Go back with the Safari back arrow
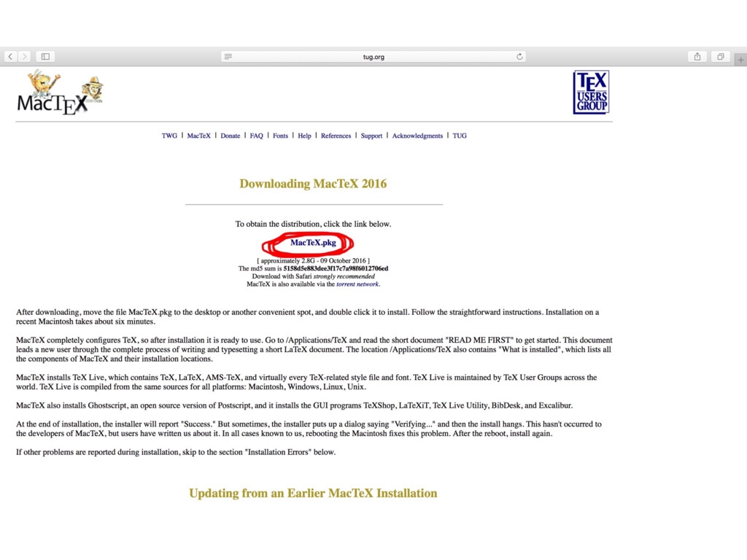Screen dimensions: 747x560 (10, 56)
